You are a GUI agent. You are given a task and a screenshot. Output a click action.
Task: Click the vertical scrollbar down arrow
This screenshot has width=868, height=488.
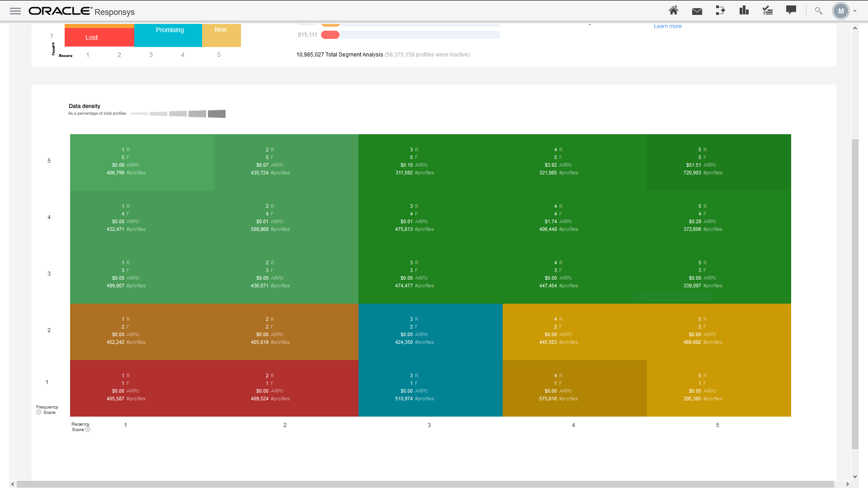855,476
